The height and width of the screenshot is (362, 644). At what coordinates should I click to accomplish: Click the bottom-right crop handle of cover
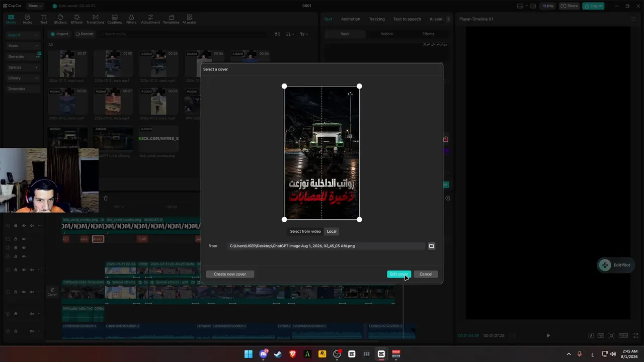tap(359, 219)
